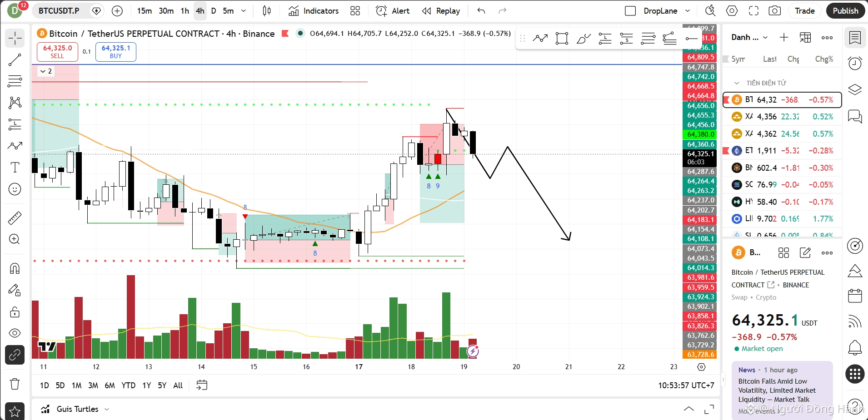Open indicator templates grid
Screen dimensions: 868x420
point(355,11)
